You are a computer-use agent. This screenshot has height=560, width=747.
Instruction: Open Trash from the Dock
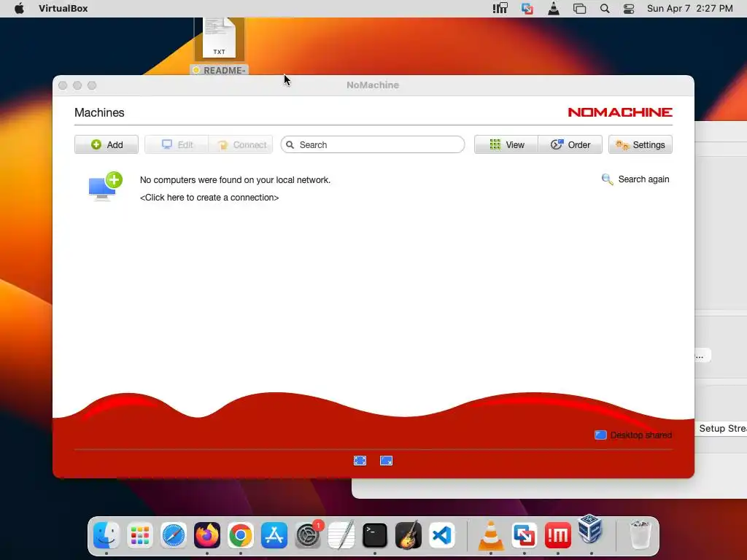point(640,535)
